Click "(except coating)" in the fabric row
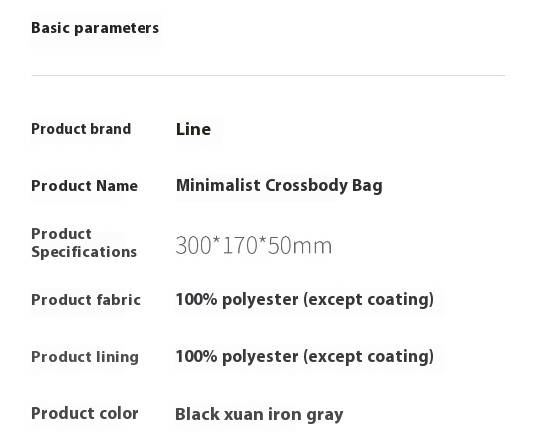Image resolution: width=548 pixels, height=442 pixels. point(368,300)
